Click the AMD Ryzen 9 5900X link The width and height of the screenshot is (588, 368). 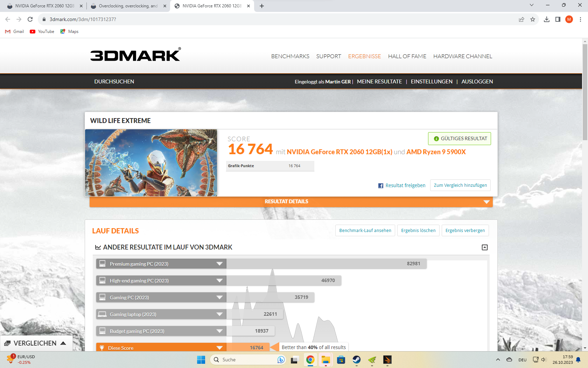(x=436, y=152)
